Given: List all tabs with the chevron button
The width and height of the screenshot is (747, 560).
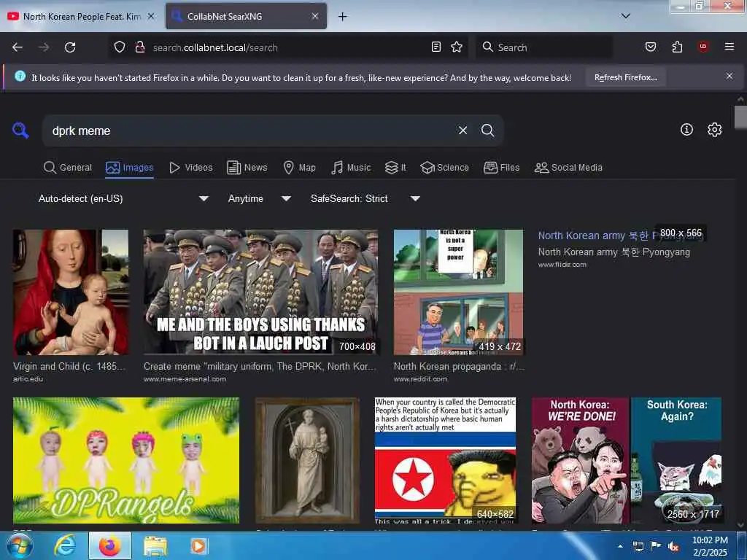Looking at the screenshot, I should [x=626, y=16].
